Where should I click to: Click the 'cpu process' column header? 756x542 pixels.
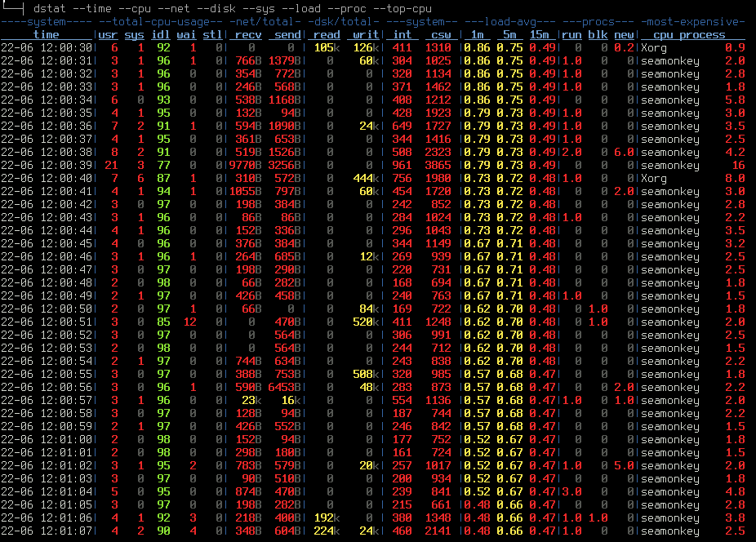click(689, 35)
